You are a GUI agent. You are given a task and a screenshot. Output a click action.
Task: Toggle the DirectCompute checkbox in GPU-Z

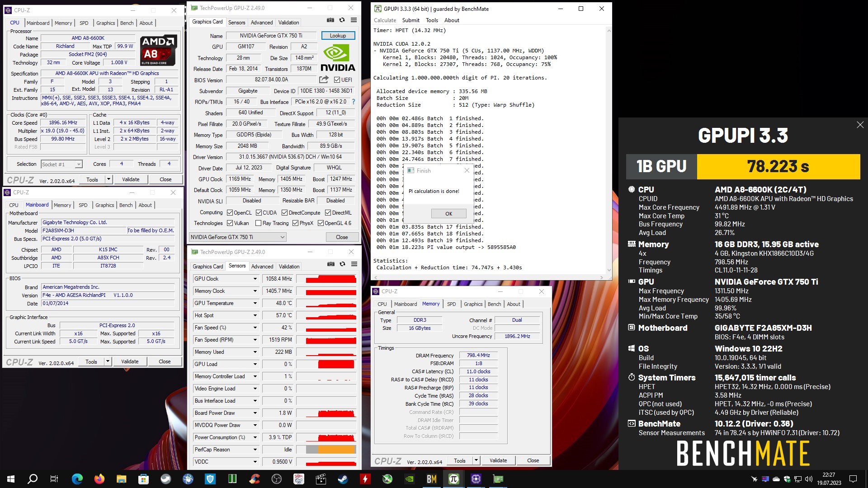[284, 213]
